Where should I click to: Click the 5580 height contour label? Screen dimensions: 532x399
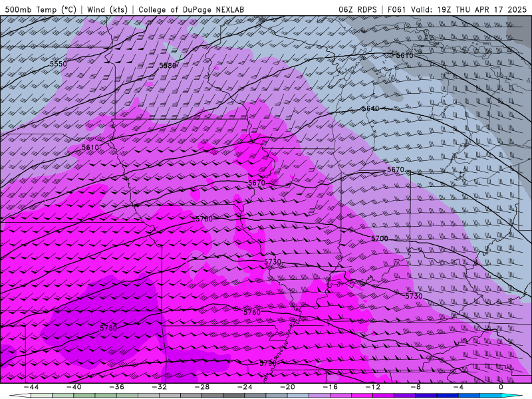168,65
